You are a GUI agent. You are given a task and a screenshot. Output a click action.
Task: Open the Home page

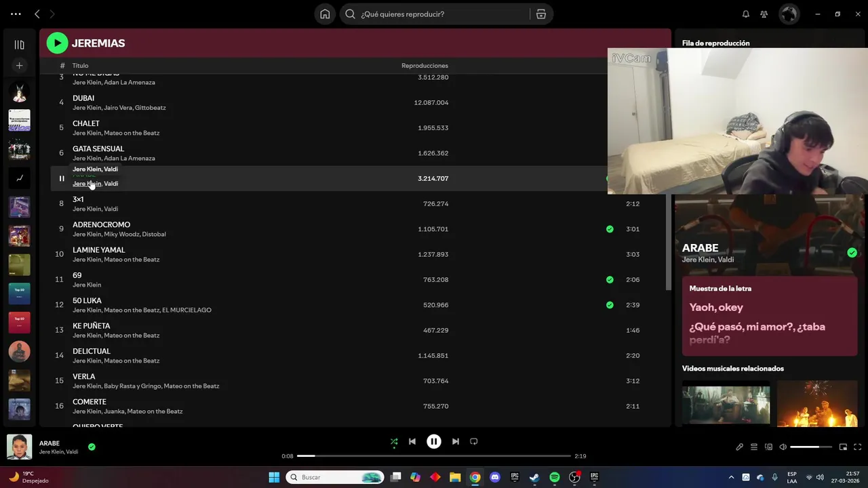[x=325, y=14]
